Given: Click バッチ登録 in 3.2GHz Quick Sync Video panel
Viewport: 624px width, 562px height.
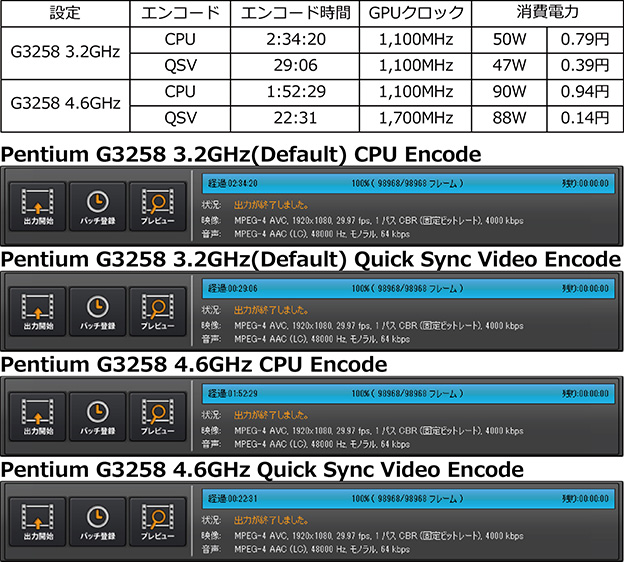Looking at the screenshot, I should [97, 308].
